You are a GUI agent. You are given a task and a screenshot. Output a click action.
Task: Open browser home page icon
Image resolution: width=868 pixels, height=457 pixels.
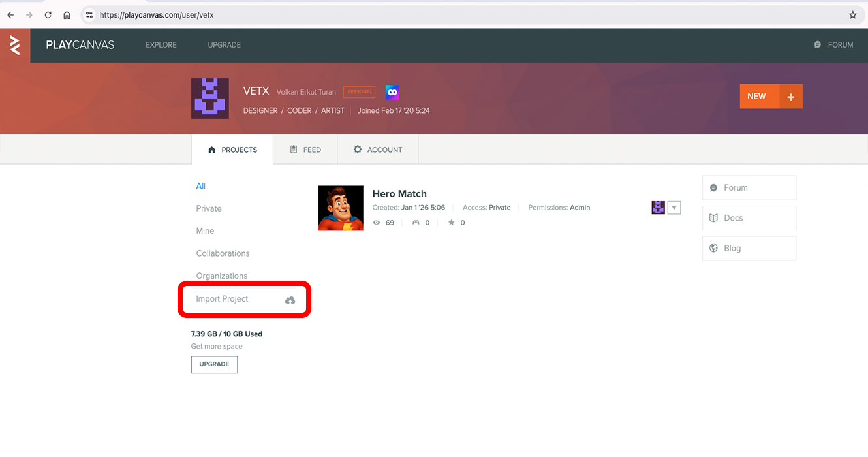point(67,14)
